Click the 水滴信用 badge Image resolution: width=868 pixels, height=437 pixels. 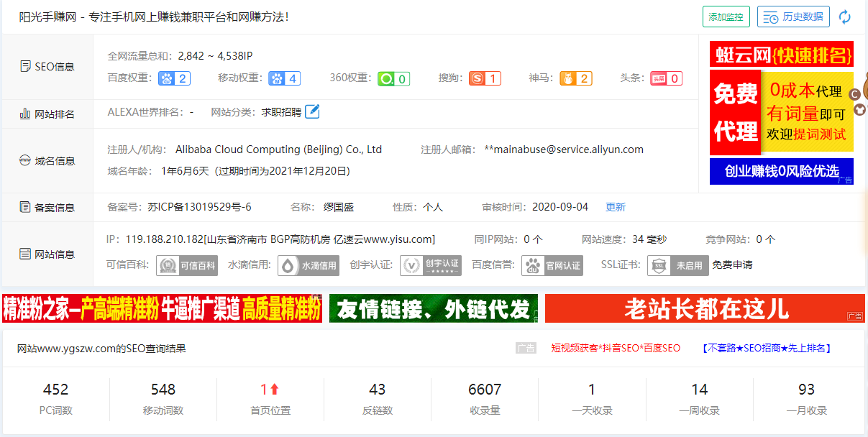point(309,265)
